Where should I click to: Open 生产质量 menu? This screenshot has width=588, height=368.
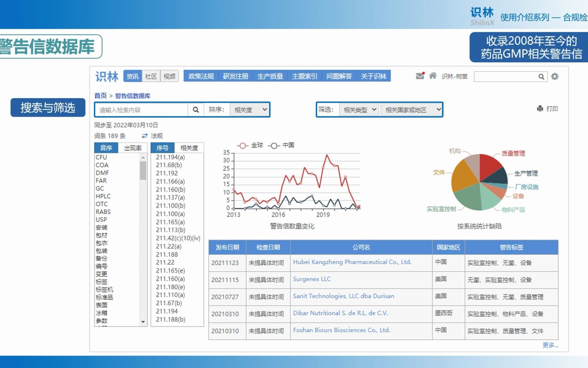[270, 76]
